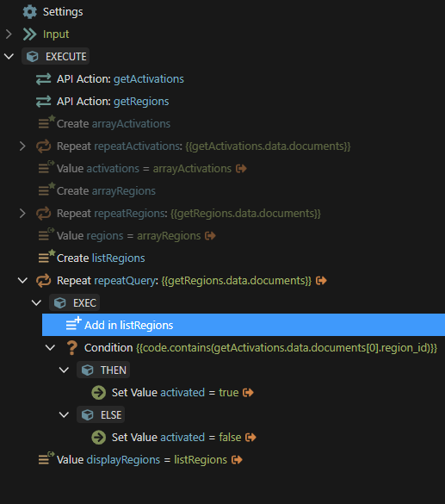Click the repeatQuery loop icon
This screenshot has width=445, height=504.
tap(44, 281)
